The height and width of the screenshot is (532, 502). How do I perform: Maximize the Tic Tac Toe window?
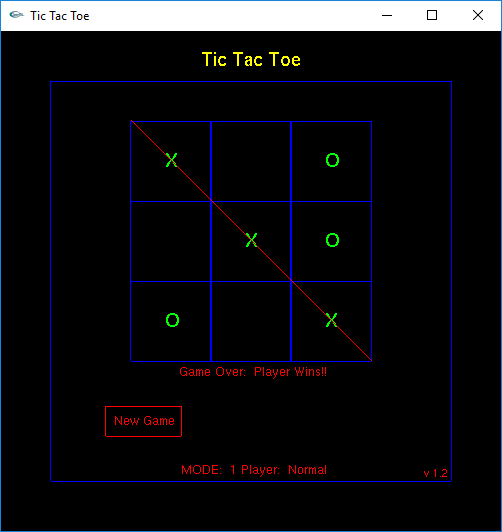432,15
